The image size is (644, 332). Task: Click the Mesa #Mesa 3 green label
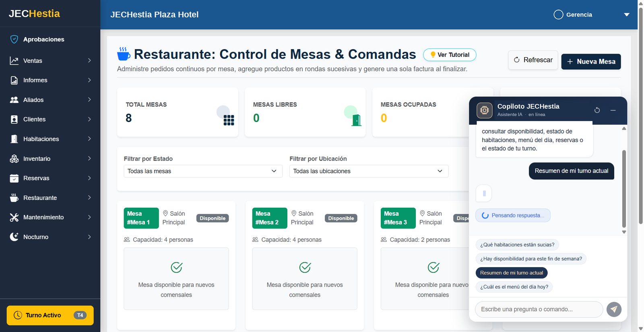pyautogui.click(x=398, y=218)
